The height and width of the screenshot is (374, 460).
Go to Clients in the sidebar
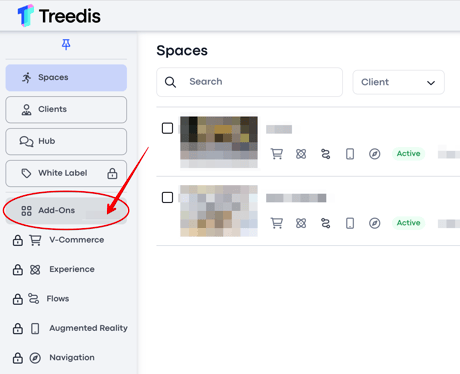point(66,110)
